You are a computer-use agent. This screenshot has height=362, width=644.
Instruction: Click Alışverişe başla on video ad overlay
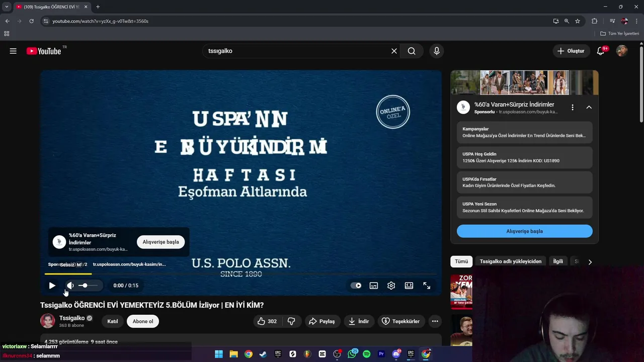[160, 242]
